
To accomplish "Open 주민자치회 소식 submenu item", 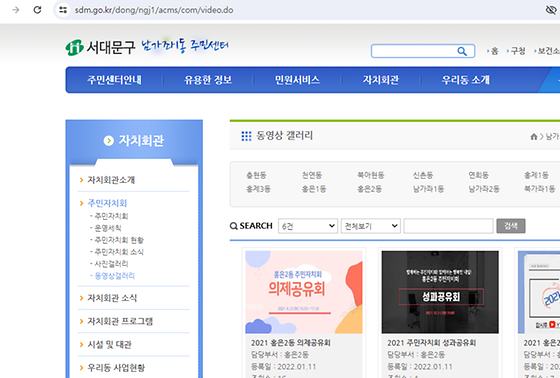I will (119, 252).
